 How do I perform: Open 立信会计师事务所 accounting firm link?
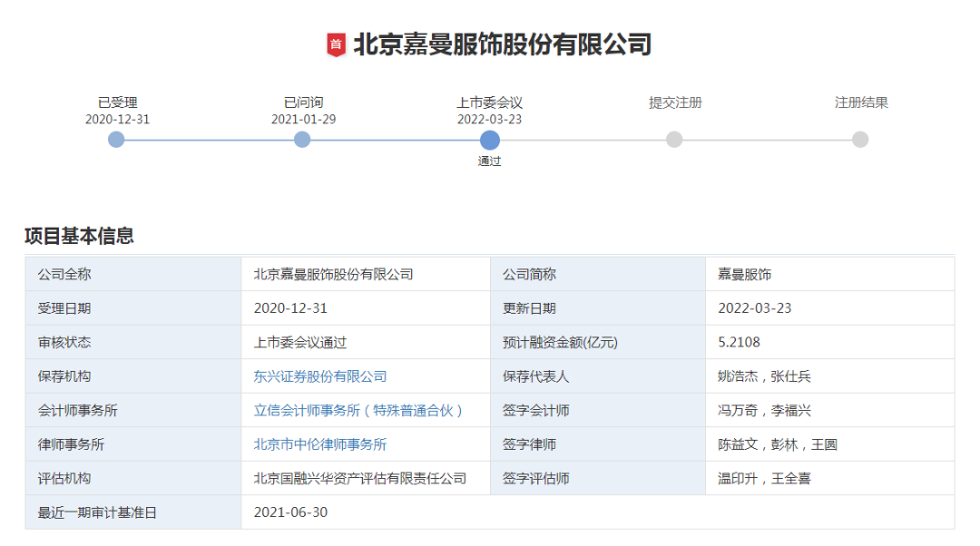click(358, 411)
